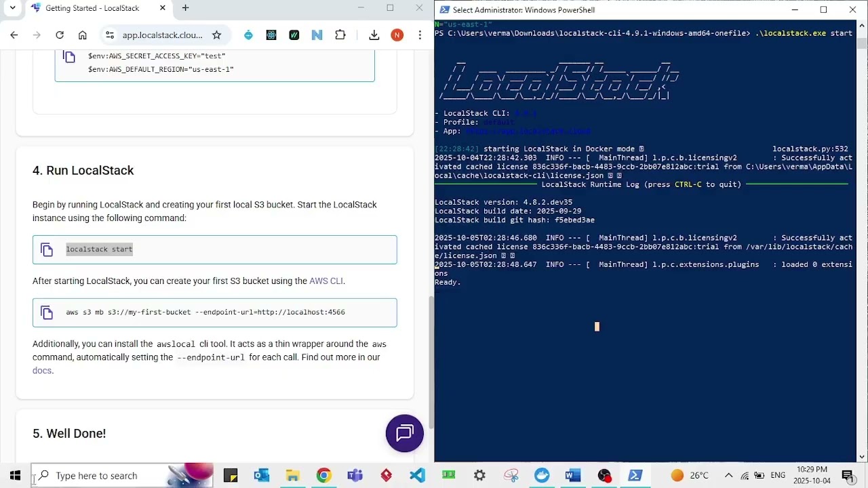Go back in Chrome
Viewport: 868px width, 488px height.
[x=14, y=35]
